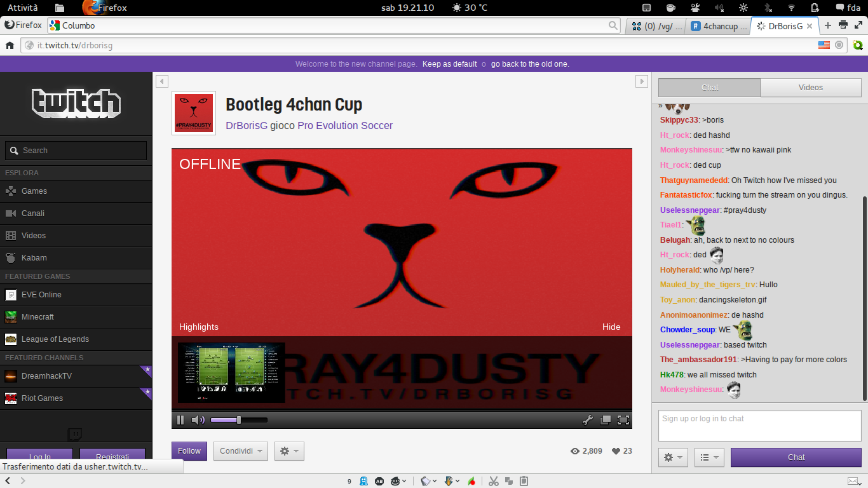868x488 pixels.
Task: Open channel gear settings dropdown below the player
Action: coord(289,451)
